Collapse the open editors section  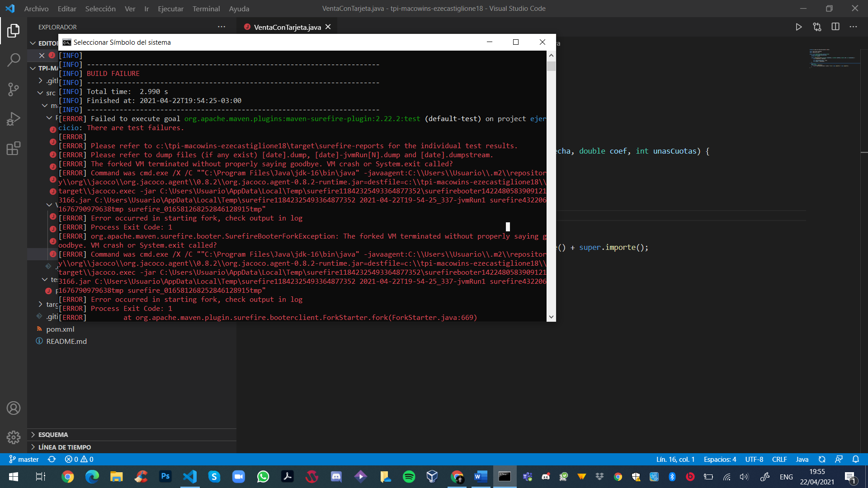click(33, 43)
